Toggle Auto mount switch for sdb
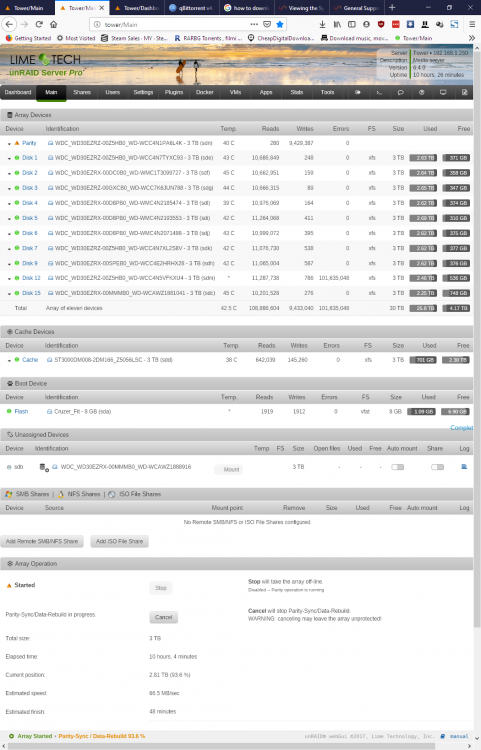The image size is (481, 750). click(x=397, y=467)
